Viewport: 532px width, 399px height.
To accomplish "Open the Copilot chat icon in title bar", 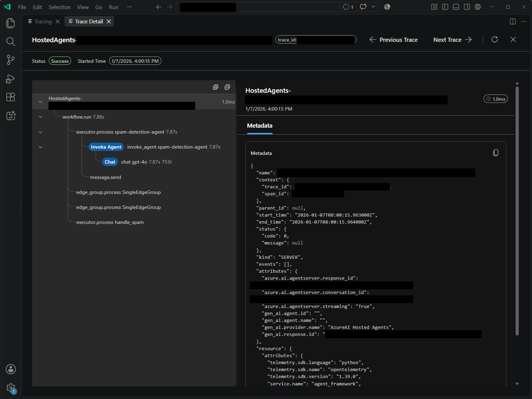I will [x=363, y=7].
